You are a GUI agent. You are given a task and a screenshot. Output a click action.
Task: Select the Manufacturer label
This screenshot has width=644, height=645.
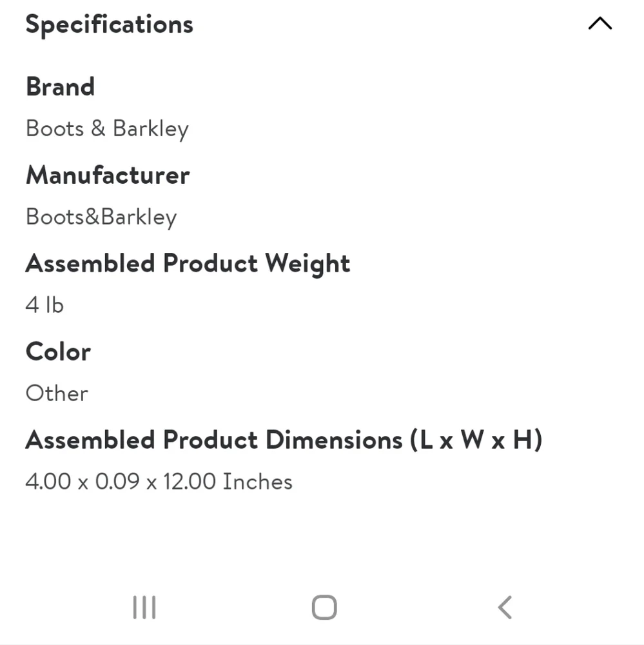[x=108, y=175]
